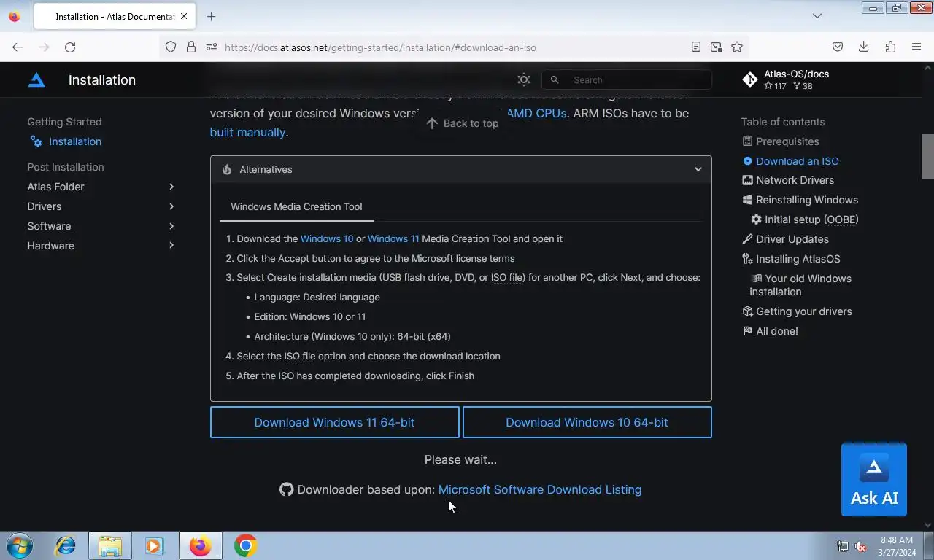
Task: Click the muted volume tray icon
Action: point(860,546)
